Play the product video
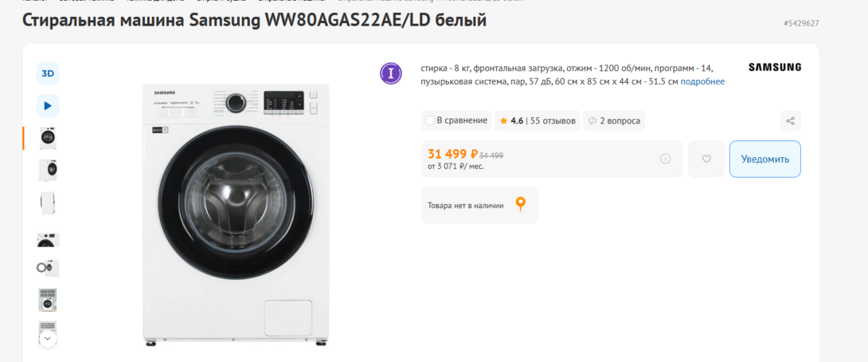Screen dimensions: 868x362 [48, 105]
